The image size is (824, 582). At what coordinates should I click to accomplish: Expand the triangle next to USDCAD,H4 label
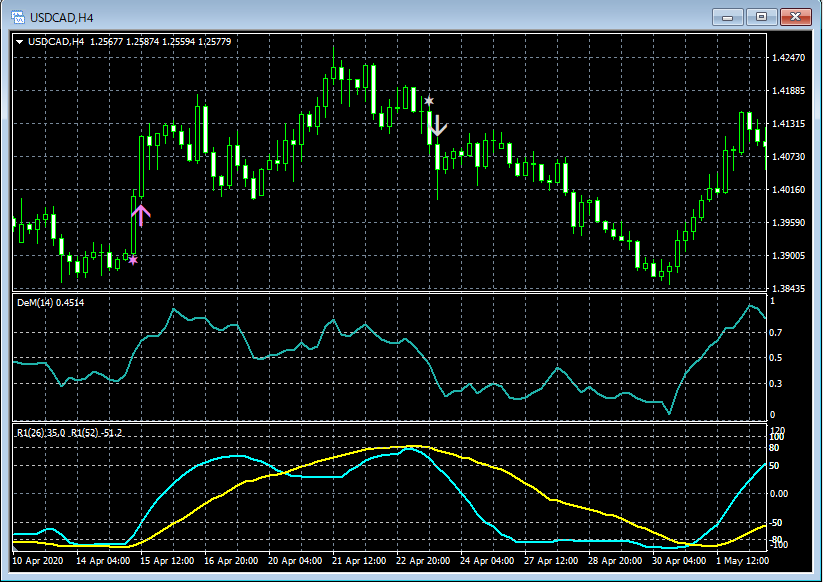pos(20,42)
